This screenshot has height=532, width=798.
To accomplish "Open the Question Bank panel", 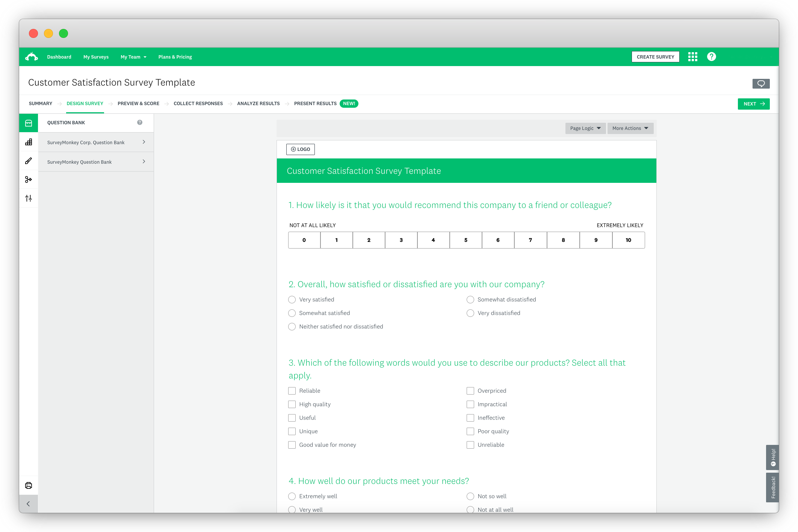I will tap(29, 123).
